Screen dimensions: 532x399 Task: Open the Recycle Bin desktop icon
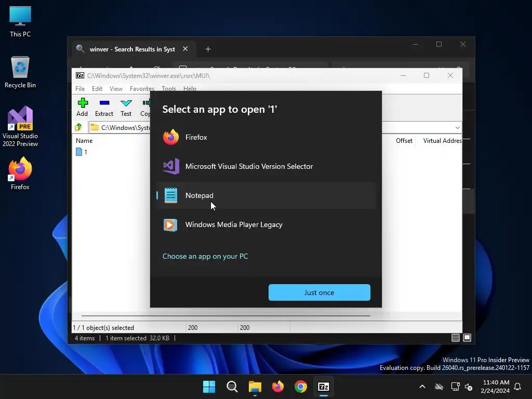click(20, 73)
